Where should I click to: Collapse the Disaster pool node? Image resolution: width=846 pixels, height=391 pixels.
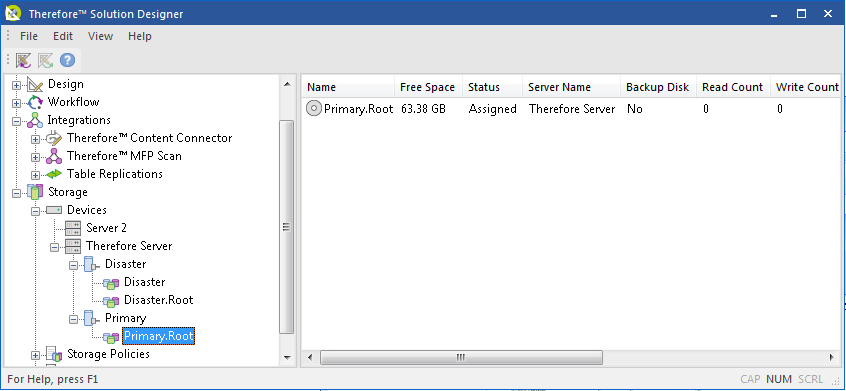pyautogui.click(x=74, y=265)
